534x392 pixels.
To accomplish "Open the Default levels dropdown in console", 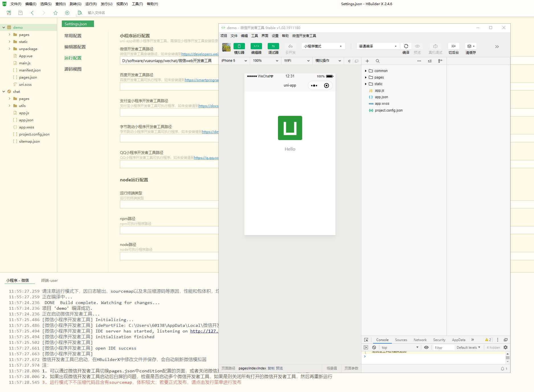I will 468,348.
